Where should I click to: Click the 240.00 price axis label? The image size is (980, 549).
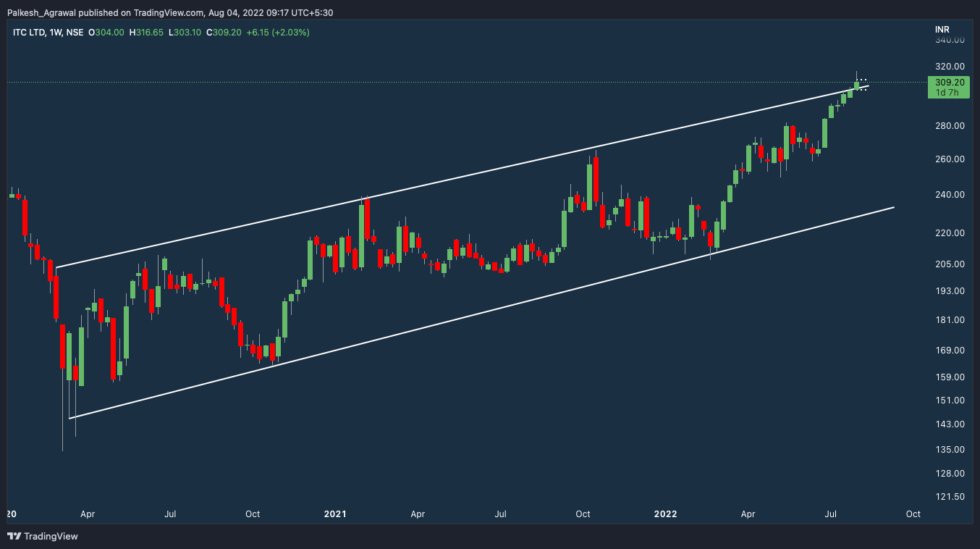pyautogui.click(x=950, y=195)
